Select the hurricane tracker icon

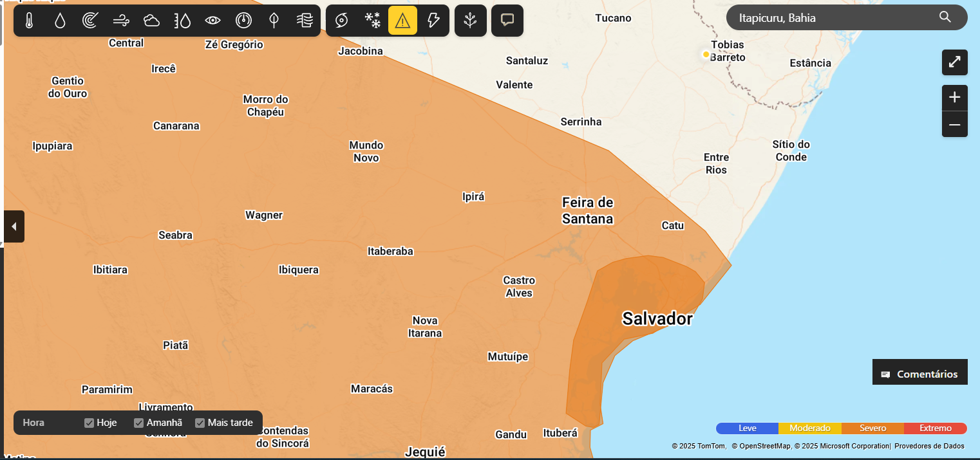(341, 21)
